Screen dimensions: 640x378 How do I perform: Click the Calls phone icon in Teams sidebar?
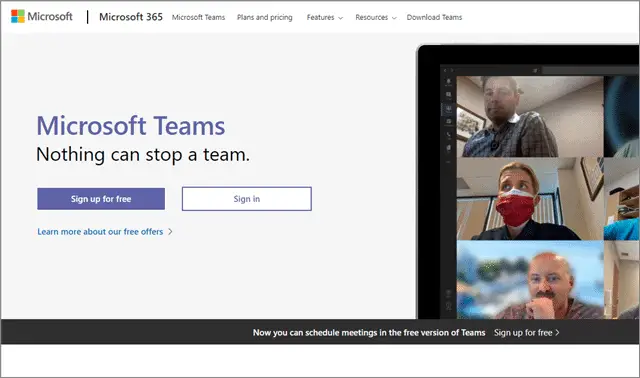click(x=449, y=134)
